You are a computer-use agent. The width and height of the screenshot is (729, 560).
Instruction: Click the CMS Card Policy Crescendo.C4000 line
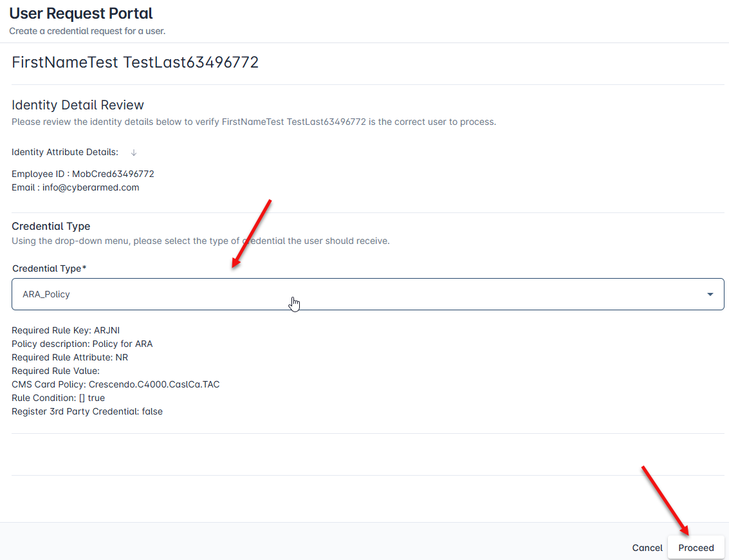[116, 384]
